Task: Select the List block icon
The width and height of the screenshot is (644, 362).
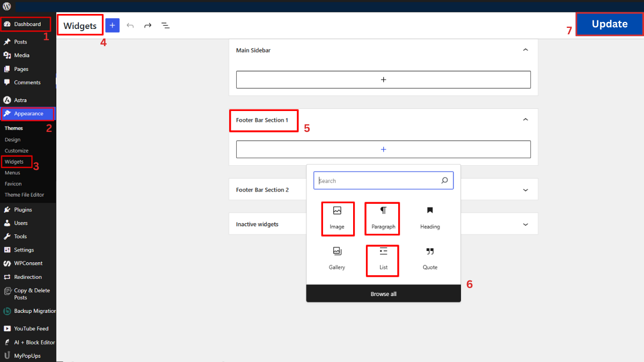Action: pos(382,260)
